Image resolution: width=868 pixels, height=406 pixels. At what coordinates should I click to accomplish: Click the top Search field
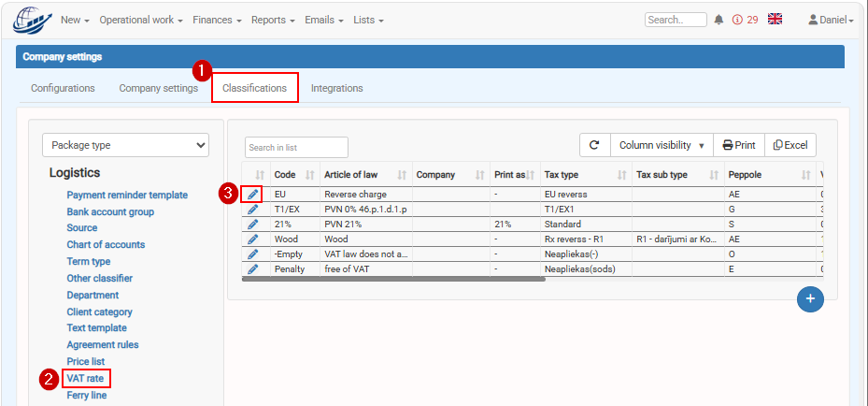coord(676,20)
